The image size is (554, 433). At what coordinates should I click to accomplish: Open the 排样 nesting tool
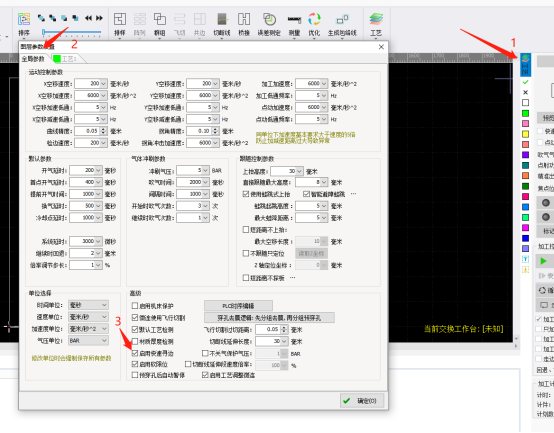tap(120, 24)
